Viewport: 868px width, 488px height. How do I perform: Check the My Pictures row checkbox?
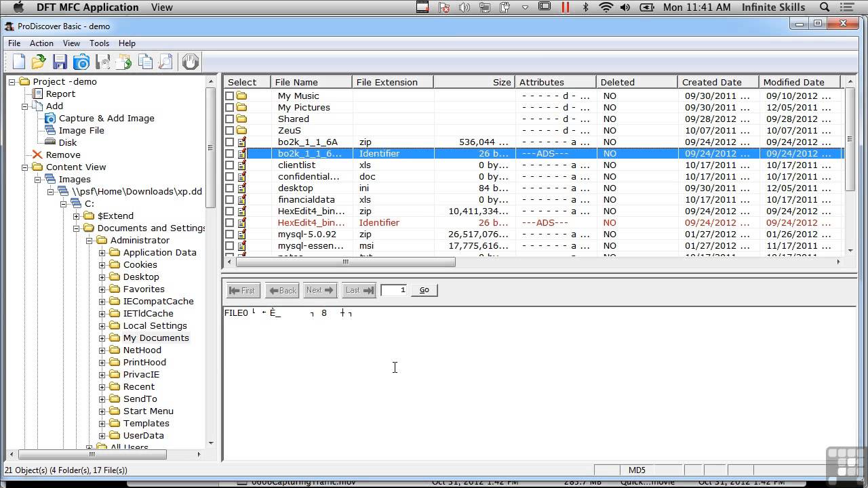tap(230, 107)
